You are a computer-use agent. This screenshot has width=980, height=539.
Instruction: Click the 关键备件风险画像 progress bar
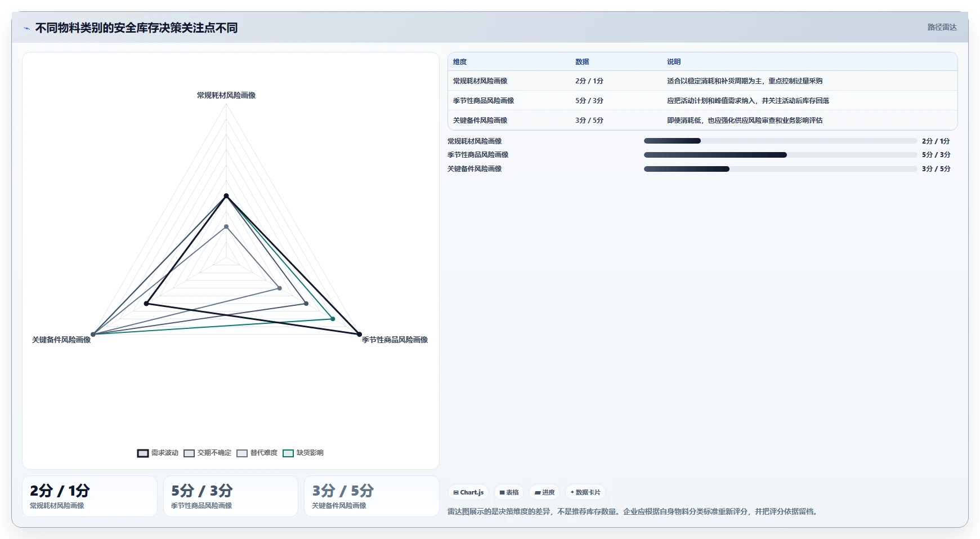click(x=781, y=169)
